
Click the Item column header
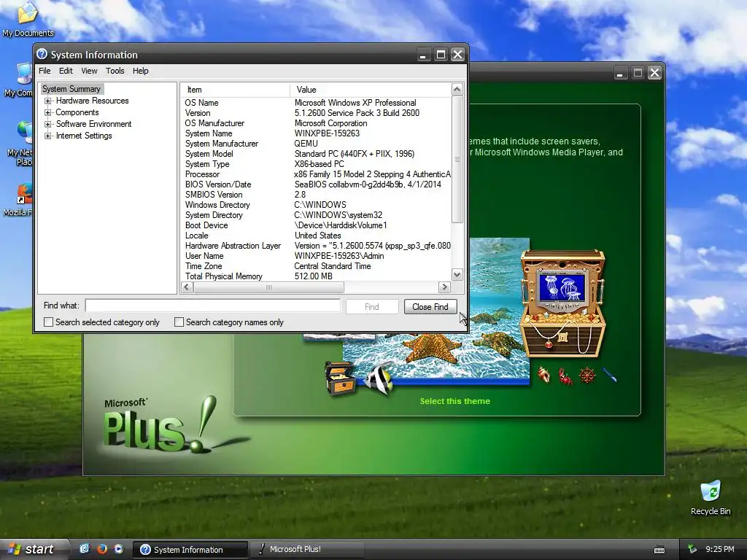point(235,90)
